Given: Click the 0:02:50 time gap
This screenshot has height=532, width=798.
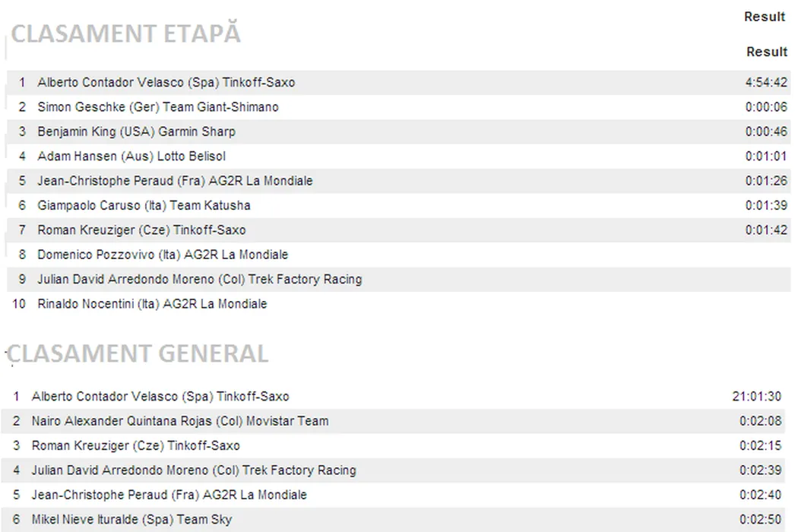Looking at the screenshot, I should (760, 520).
